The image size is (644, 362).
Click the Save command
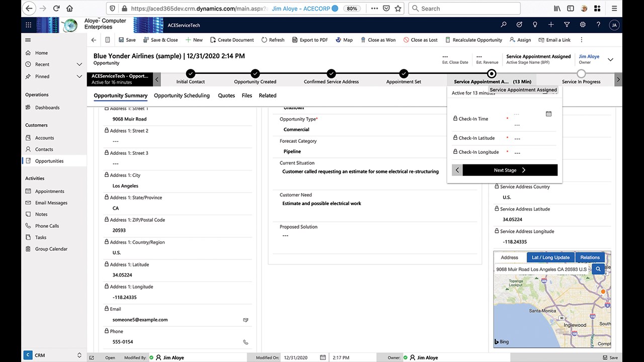tap(127, 40)
